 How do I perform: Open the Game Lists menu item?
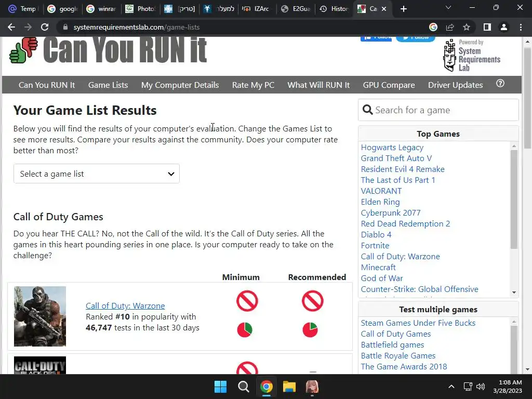[108, 85]
